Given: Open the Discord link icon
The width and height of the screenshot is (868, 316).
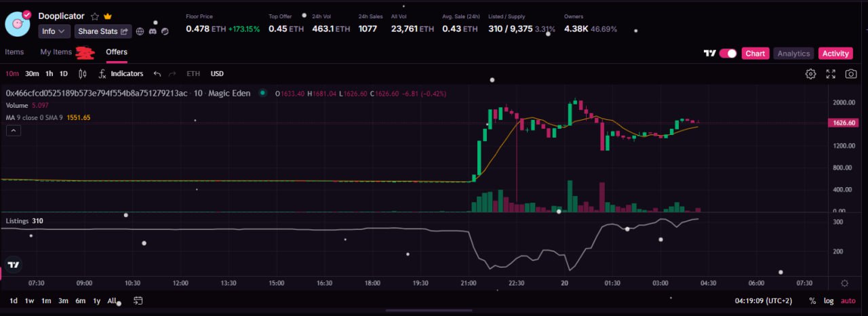Looking at the screenshot, I should 153,31.
